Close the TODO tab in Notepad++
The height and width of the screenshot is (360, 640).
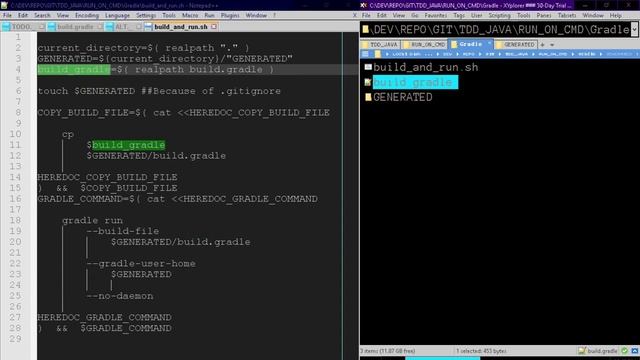coord(41,27)
